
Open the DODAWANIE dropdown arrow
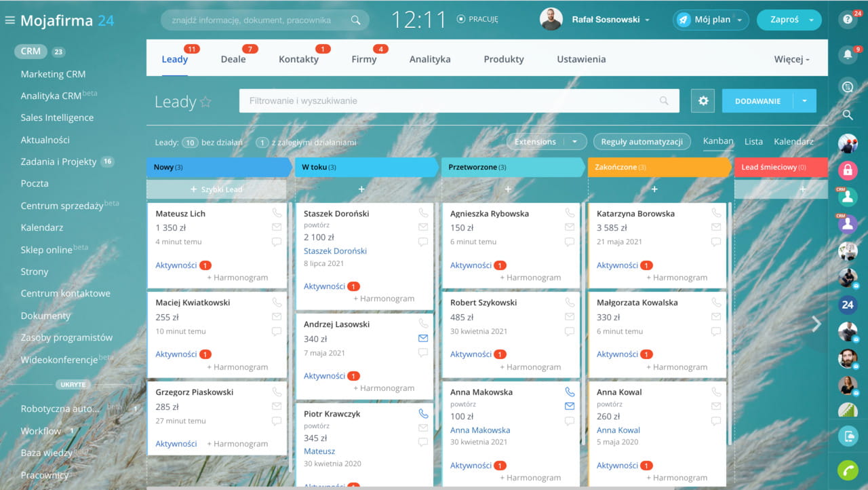(x=804, y=101)
